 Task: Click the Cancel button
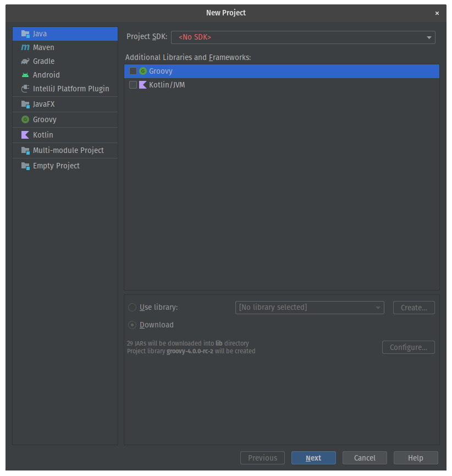[365, 458]
